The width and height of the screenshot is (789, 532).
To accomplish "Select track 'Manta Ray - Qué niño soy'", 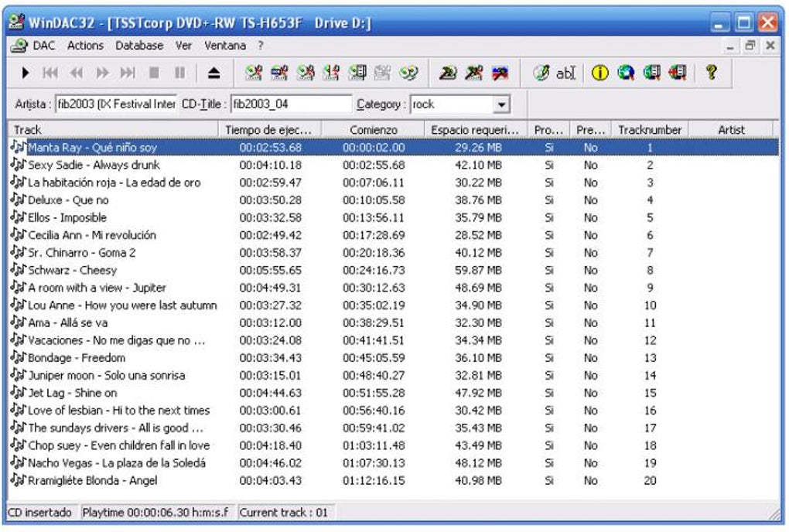I will (x=394, y=148).
